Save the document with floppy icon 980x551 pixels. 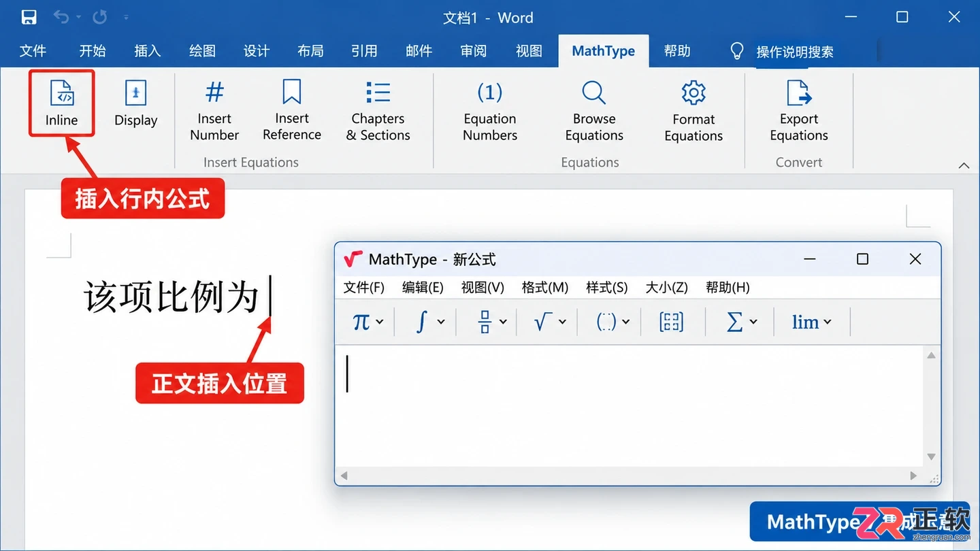click(x=29, y=18)
